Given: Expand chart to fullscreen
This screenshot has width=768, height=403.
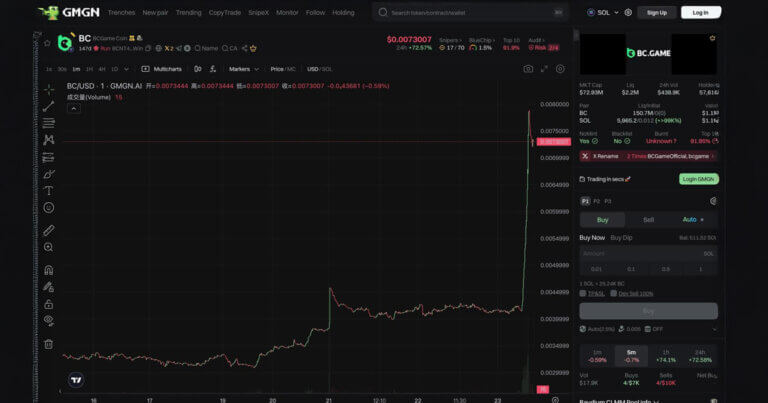Looking at the screenshot, I should coord(544,69).
